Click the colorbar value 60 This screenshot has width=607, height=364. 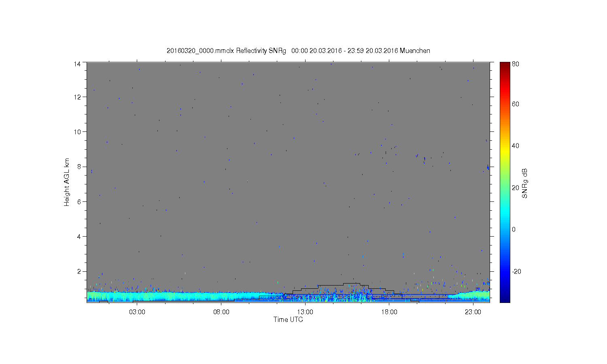516,104
